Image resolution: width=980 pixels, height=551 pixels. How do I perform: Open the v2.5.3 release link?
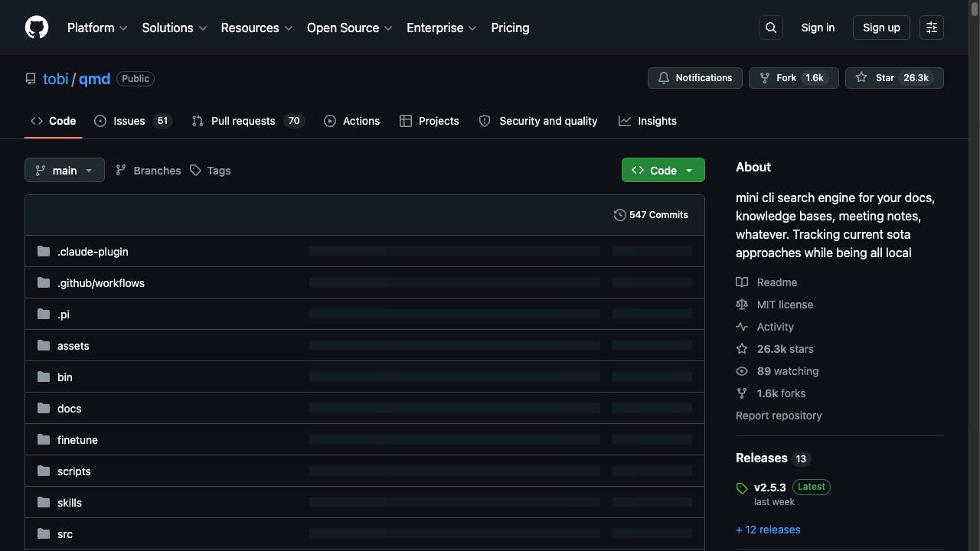[769, 487]
